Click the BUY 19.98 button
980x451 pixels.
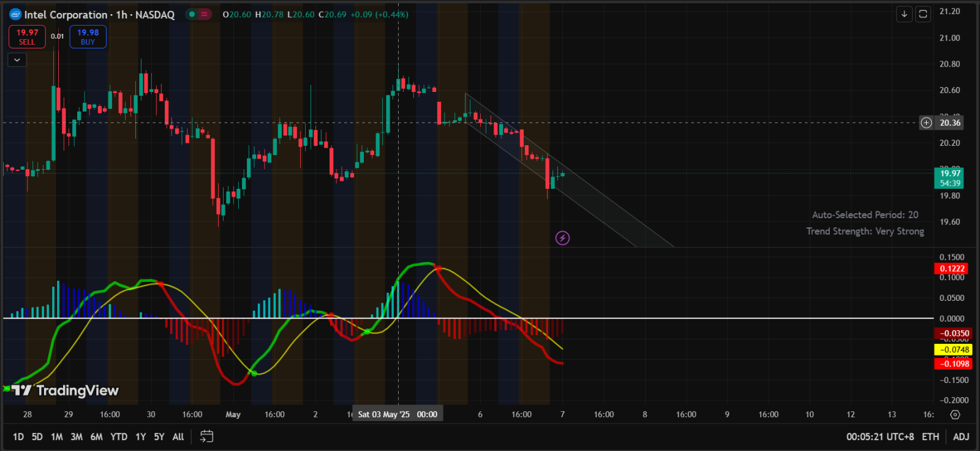88,37
